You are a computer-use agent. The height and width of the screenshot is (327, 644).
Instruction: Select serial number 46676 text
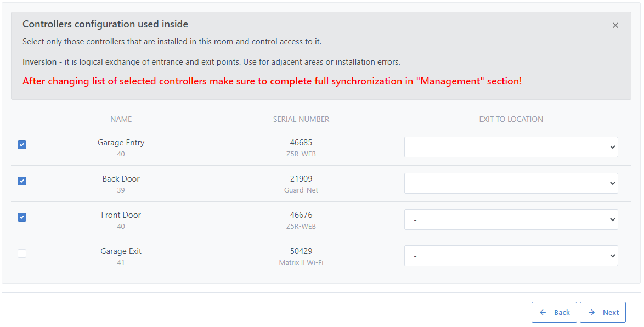301,215
